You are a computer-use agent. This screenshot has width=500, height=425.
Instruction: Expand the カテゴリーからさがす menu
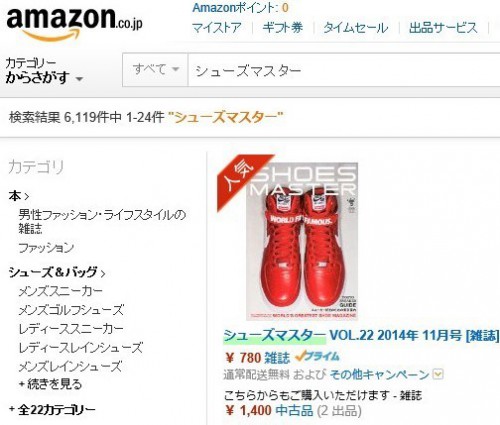[43, 71]
